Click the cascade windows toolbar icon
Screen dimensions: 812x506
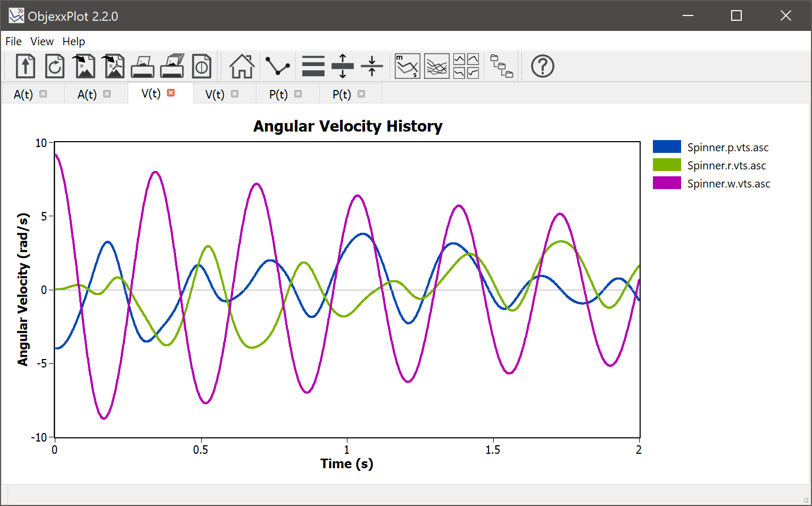coord(501,66)
